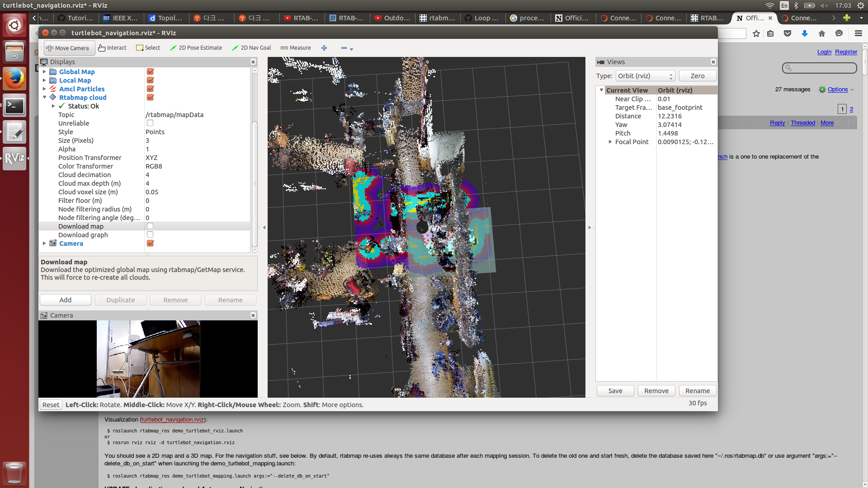
Task: Pick the 2D Pose Estimate tool
Action: click(x=196, y=48)
